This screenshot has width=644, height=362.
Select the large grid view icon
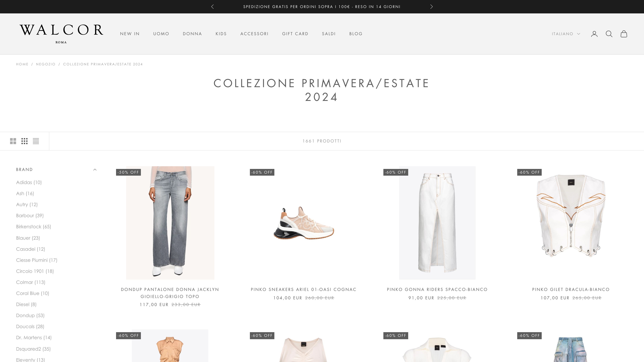click(13, 141)
